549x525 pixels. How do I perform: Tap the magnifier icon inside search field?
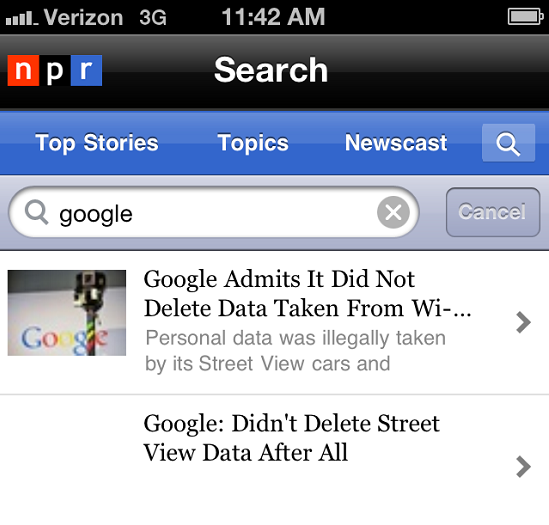36,212
